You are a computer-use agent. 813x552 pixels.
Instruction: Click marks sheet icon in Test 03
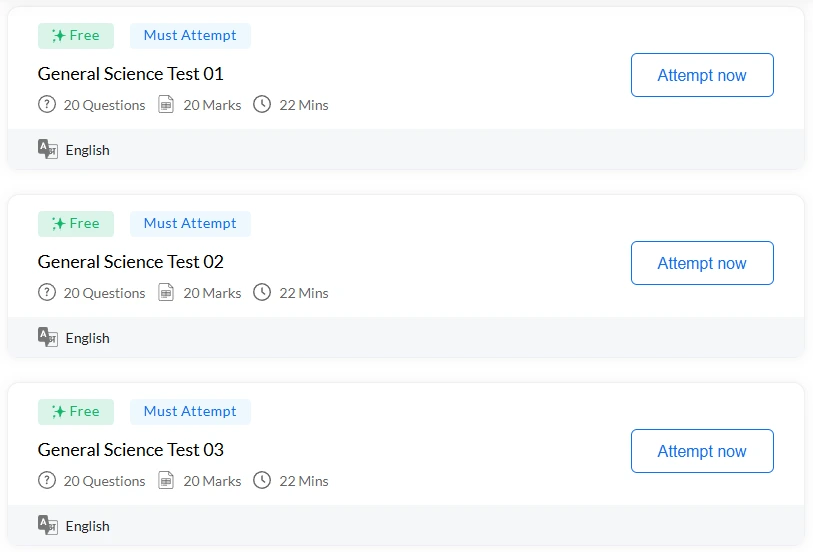click(x=166, y=481)
